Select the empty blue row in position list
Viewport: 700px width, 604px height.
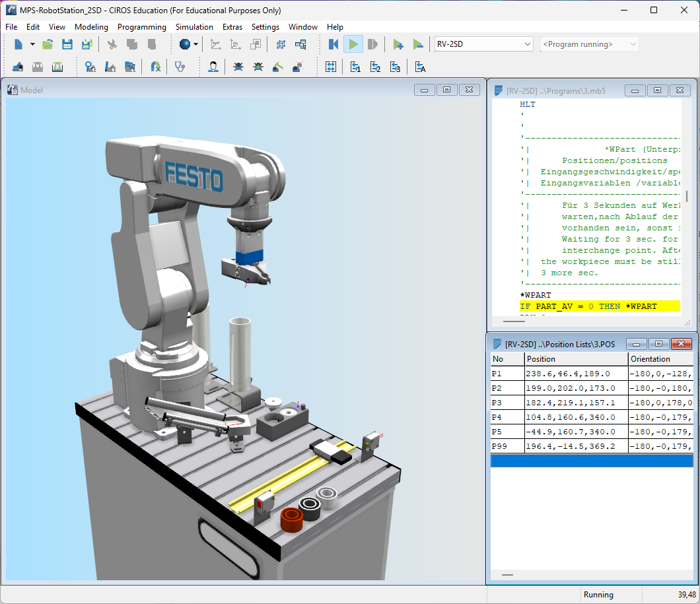tap(592, 460)
